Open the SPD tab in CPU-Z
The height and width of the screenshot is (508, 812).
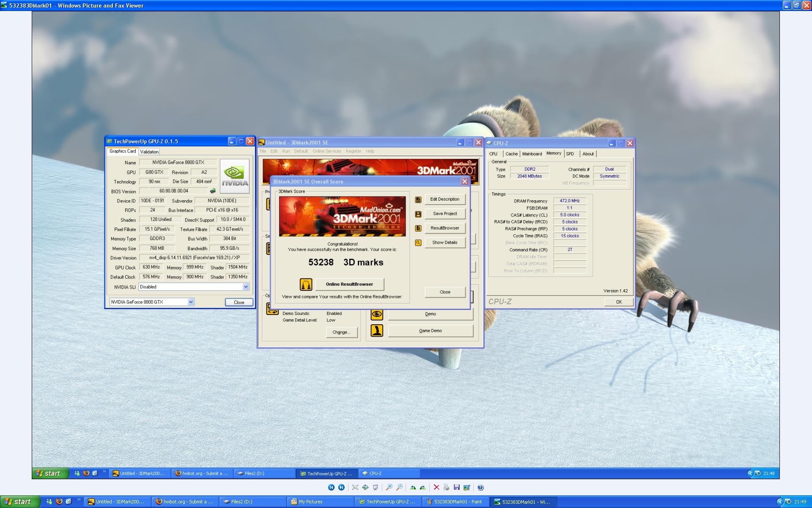coord(570,154)
